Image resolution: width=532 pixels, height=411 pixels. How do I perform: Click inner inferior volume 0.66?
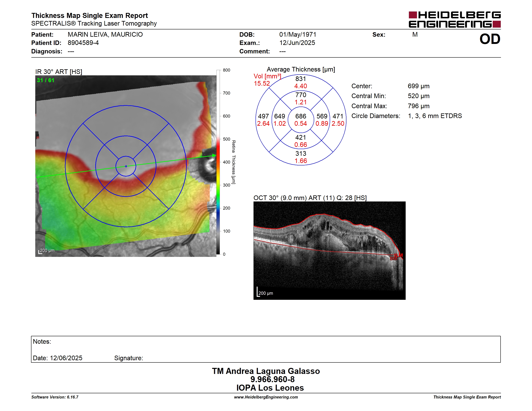pyautogui.click(x=301, y=145)
